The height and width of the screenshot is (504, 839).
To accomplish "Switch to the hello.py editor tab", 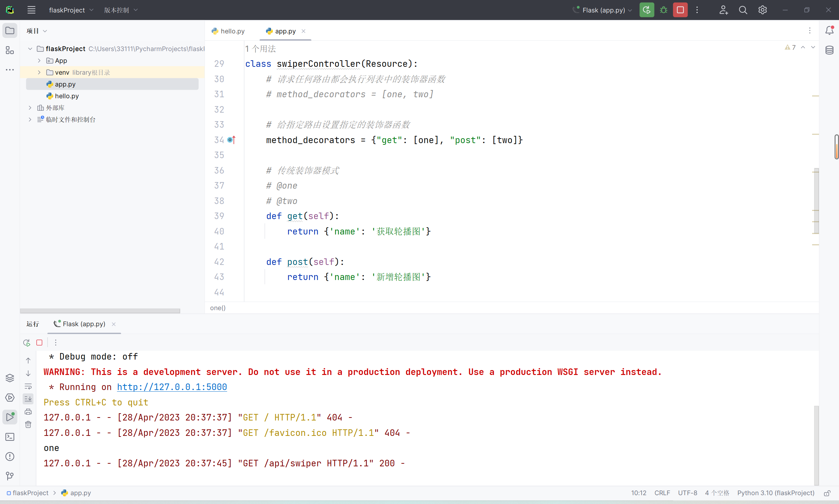I will [228, 31].
